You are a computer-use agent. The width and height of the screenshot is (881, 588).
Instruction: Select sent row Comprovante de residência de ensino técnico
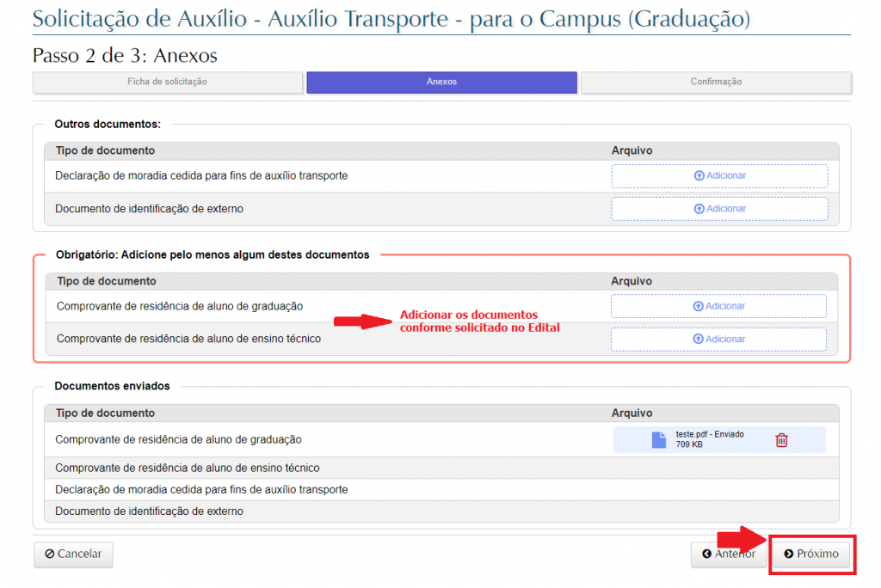coord(187,468)
